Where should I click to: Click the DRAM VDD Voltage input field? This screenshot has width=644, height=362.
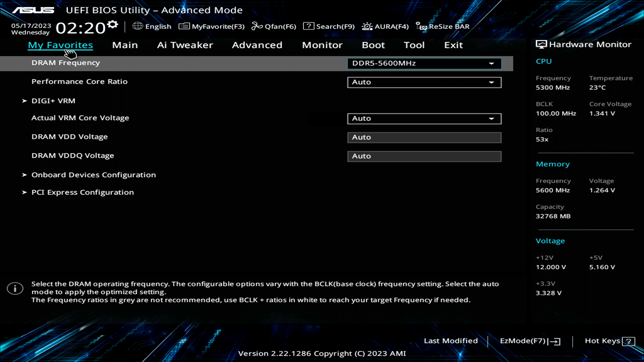coord(424,137)
